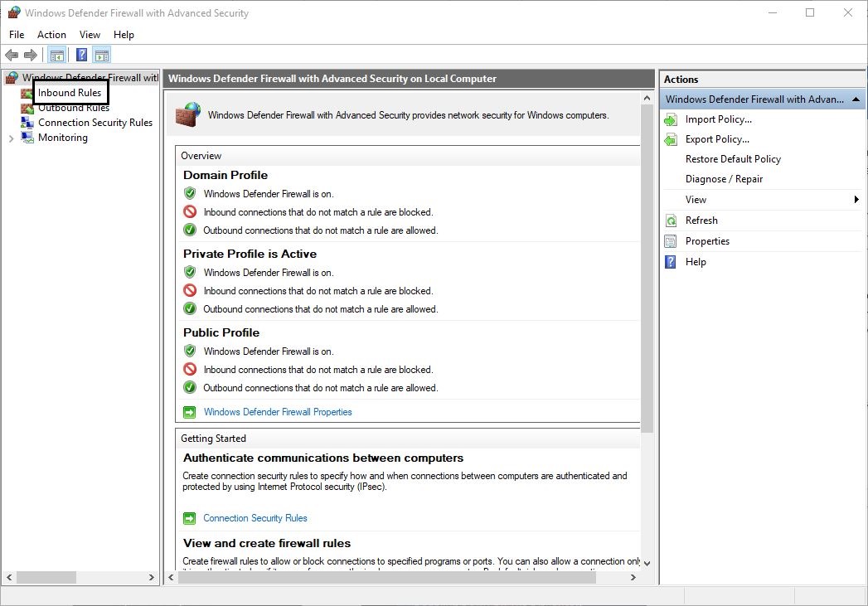This screenshot has width=868, height=606.
Task: Select the Outbound Rules icon in tree
Action: [x=27, y=108]
